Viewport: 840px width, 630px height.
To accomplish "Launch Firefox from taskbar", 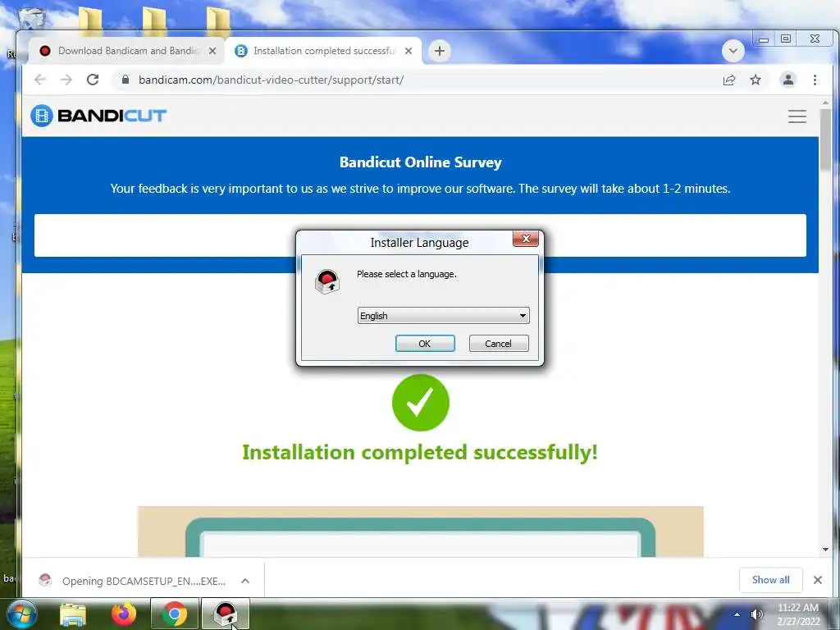I will [x=124, y=614].
